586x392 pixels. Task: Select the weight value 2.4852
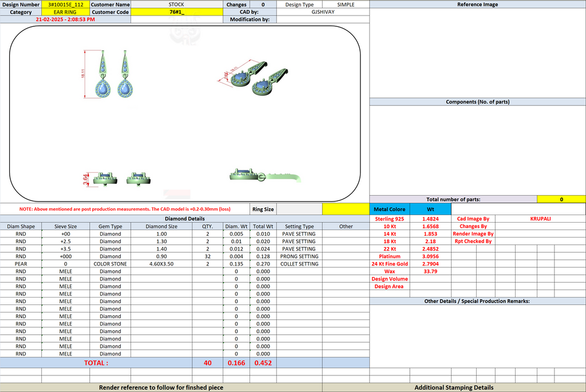click(430, 249)
